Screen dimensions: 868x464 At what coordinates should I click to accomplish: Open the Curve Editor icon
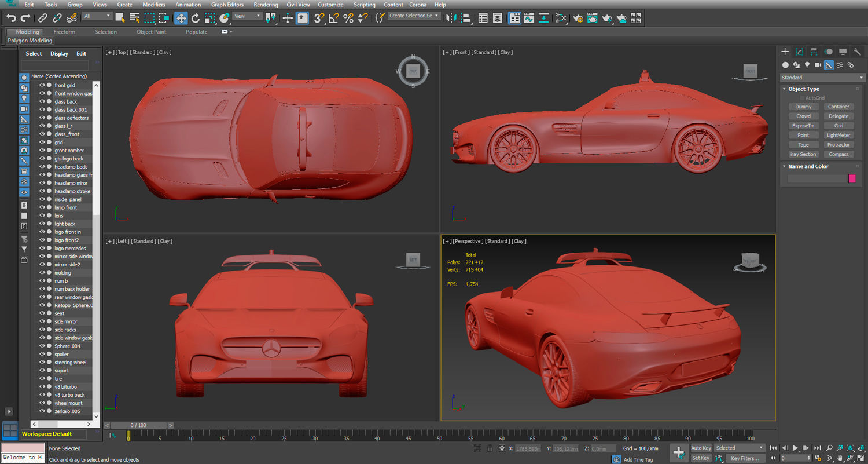click(529, 18)
